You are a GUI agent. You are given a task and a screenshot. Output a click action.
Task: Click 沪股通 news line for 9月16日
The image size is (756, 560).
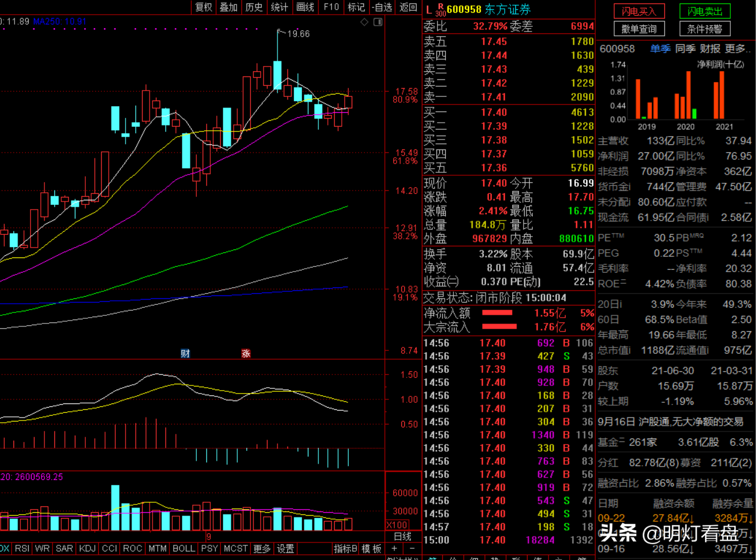(x=670, y=422)
